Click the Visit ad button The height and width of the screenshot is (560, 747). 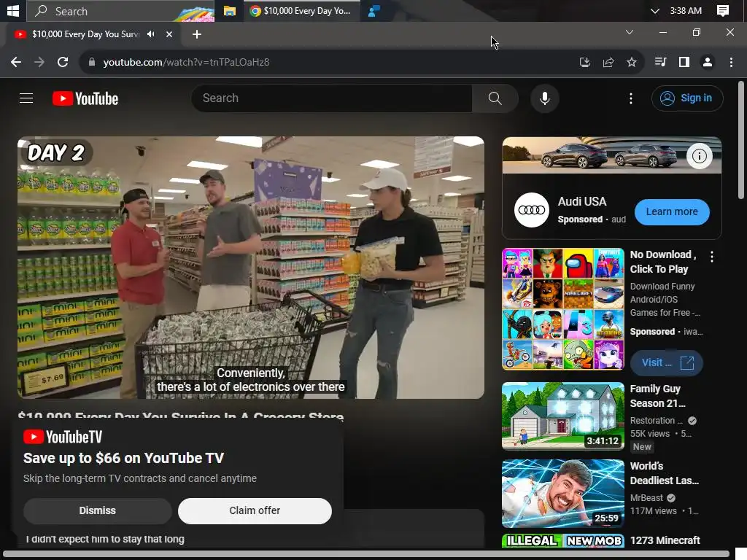[667, 363]
